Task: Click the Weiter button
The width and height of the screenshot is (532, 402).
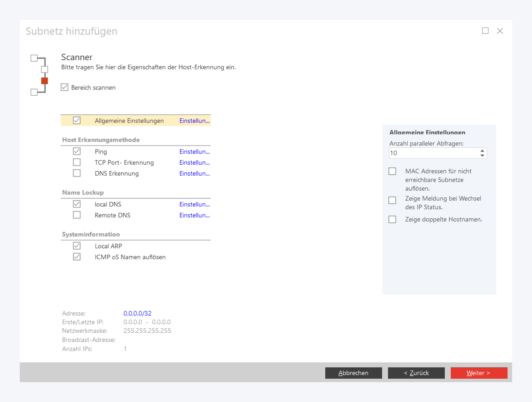Action: click(479, 373)
